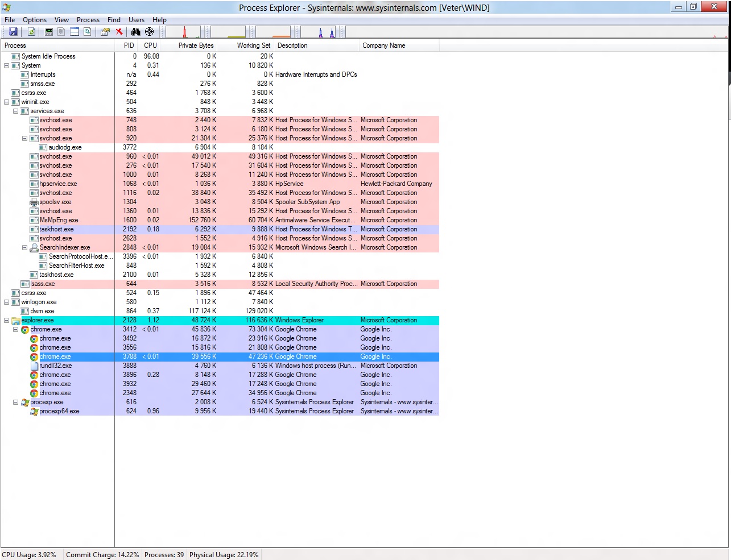Click the Chrome icon of PID 3556
Image resolution: width=731 pixels, height=560 pixels.
34,348
